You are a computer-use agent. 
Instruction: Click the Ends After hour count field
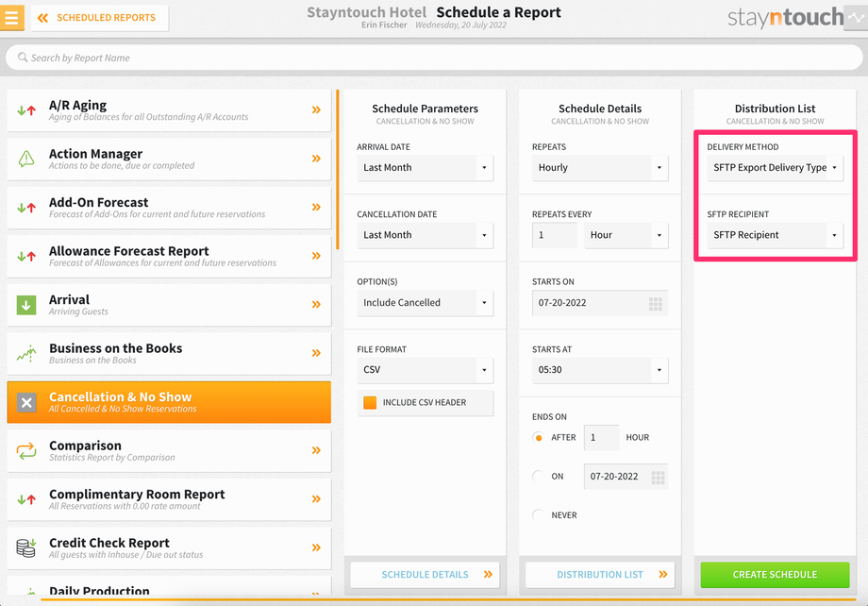point(602,438)
